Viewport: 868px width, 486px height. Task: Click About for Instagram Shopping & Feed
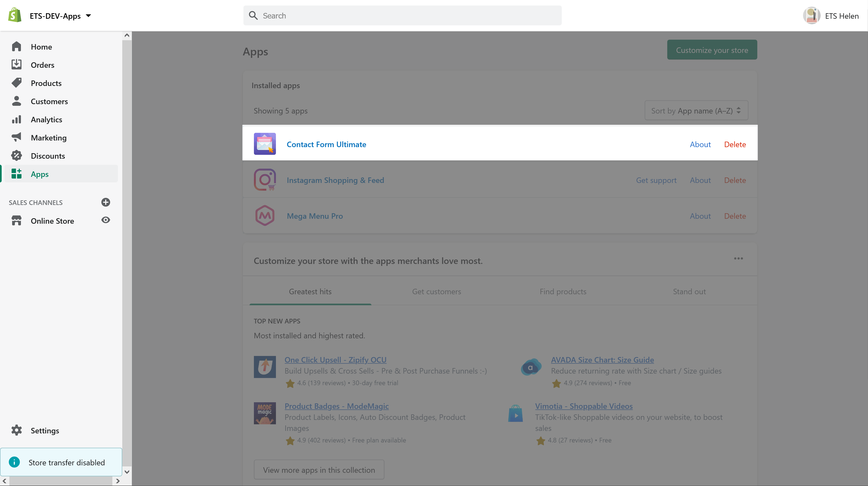[x=700, y=180]
